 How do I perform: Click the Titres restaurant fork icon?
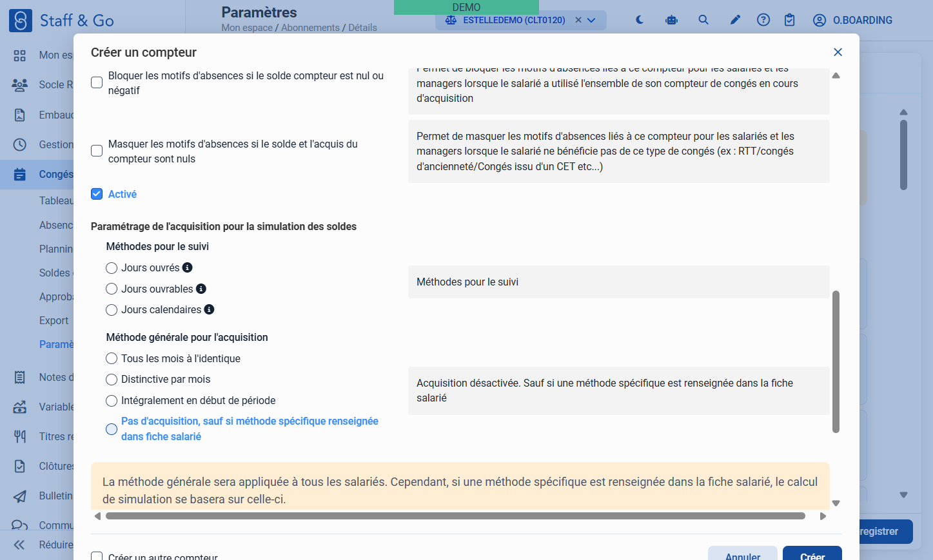tap(20, 436)
